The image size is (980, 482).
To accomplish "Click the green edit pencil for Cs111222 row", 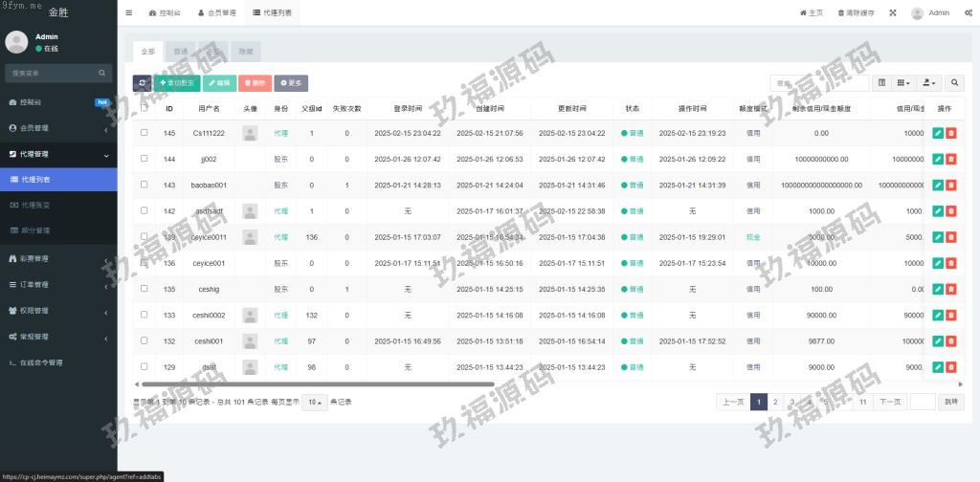I will click(938, 133).
